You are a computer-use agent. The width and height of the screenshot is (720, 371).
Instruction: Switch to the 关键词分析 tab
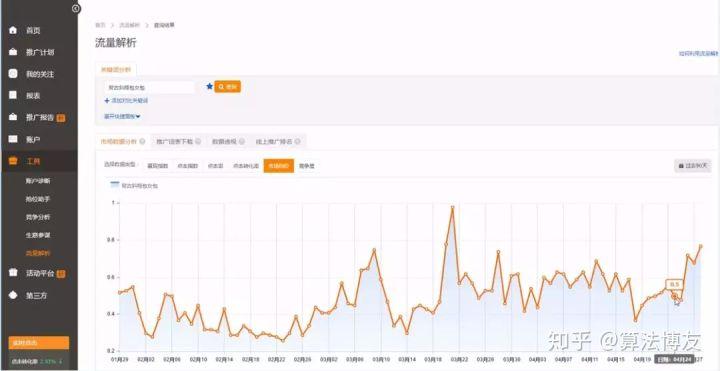point(116,70)
